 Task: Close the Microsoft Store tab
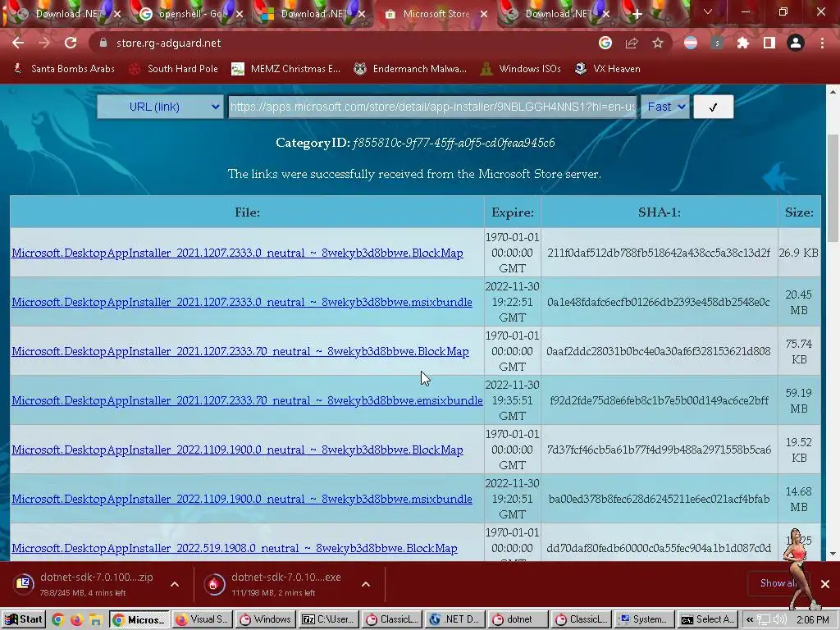[484, 14]
